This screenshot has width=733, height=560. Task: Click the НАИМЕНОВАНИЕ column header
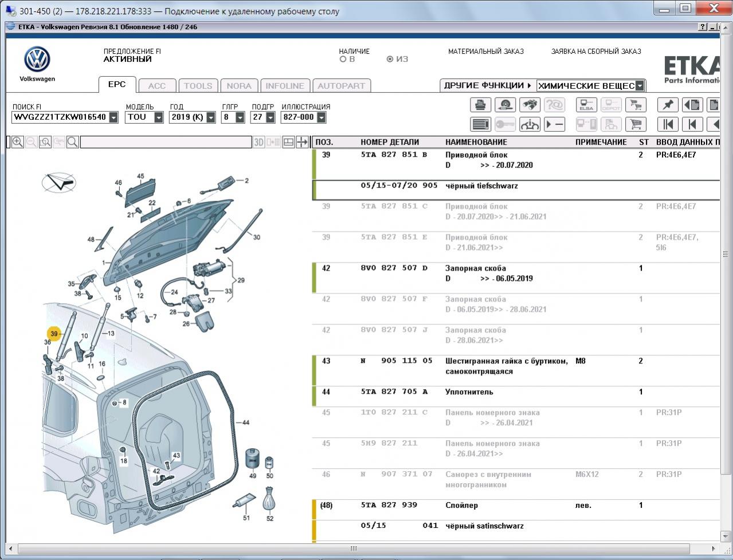pyautogui.click(x=476, y=142)
